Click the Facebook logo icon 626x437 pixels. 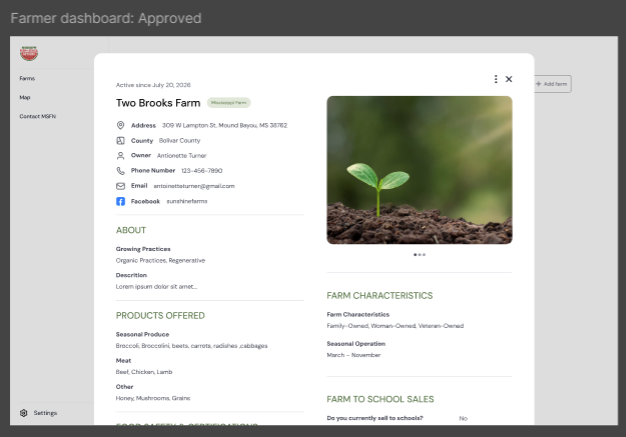click(x=120, y=201)
